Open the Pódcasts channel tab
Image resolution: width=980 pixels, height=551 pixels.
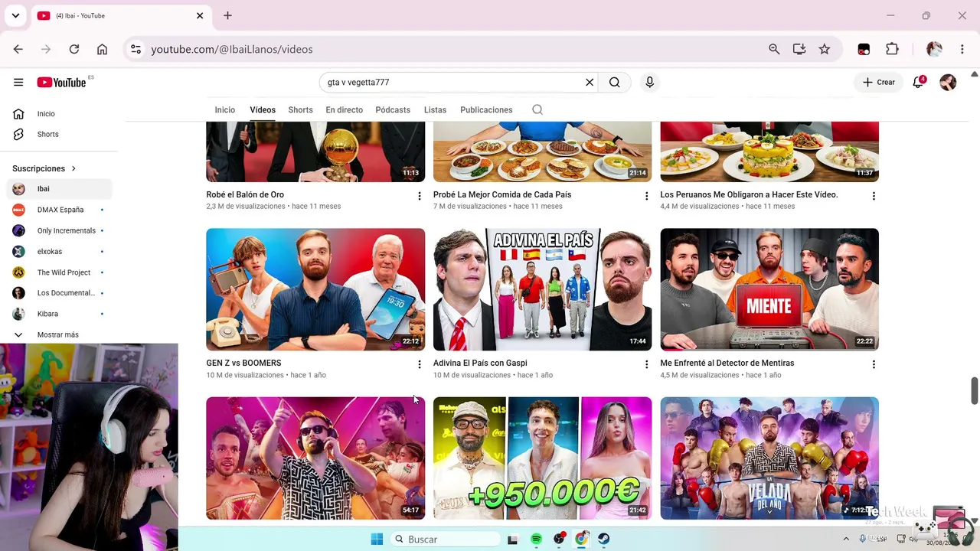click(393, 109)
